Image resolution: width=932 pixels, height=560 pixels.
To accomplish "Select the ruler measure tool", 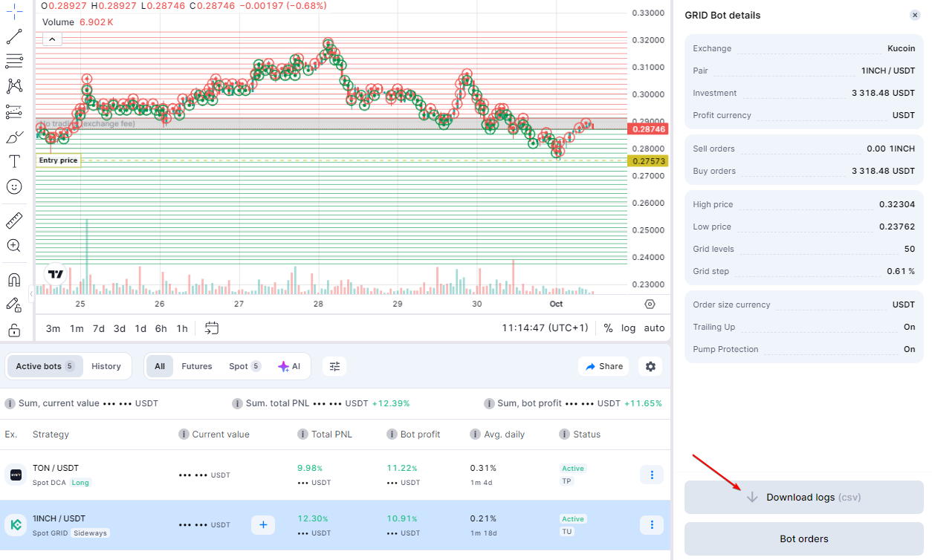I will pos(14,221).
